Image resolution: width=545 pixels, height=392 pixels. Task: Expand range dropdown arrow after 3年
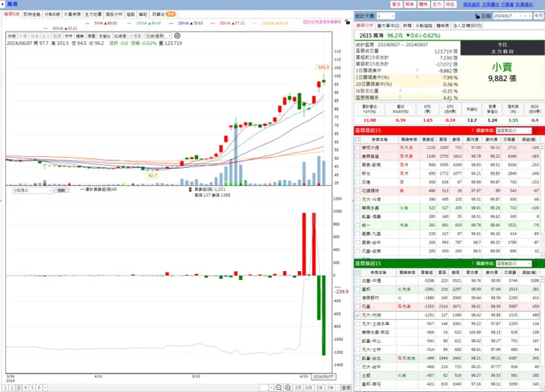pos(338,388)
